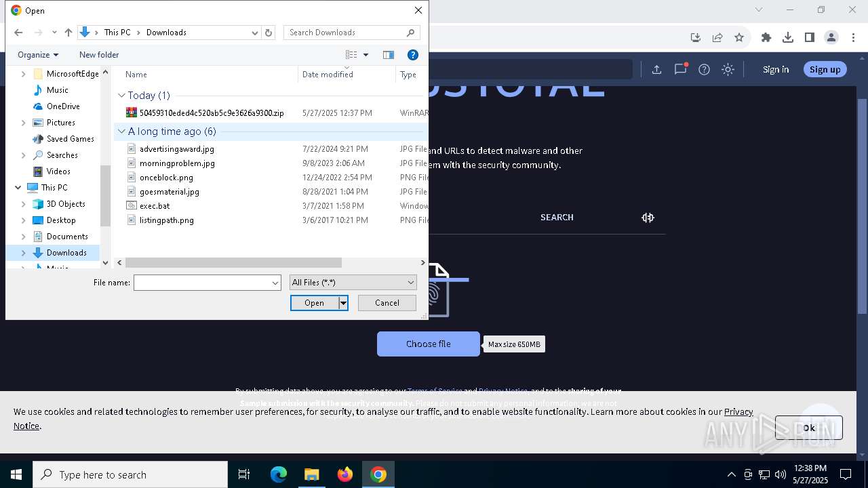Image resolution: width=868 pixels, height=488 pixels.
Task: Open Chrome extensions puzzle icon
Action: coord(766,37)
